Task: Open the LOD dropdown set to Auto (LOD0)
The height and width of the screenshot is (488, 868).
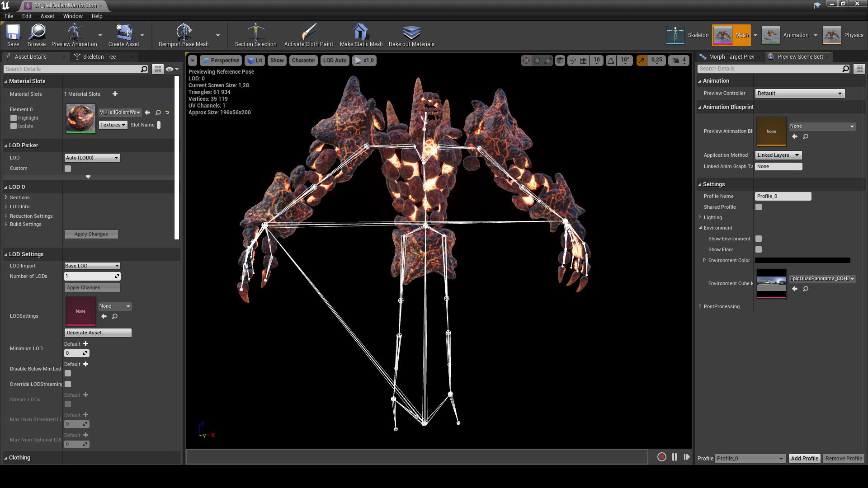Action: (92, 157)
